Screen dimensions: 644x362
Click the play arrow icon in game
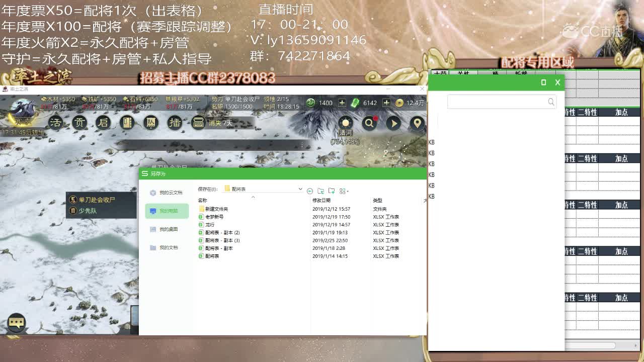(x=393, y=123)
